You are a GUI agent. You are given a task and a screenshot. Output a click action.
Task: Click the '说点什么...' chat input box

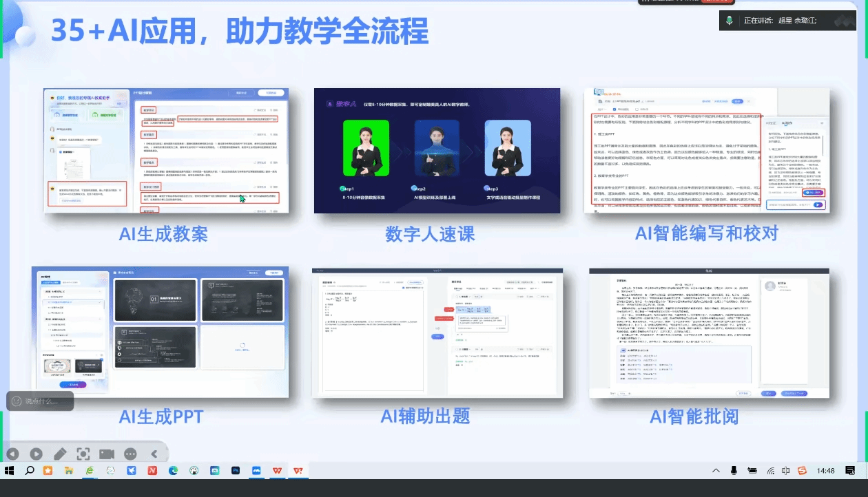pos(41,401)
